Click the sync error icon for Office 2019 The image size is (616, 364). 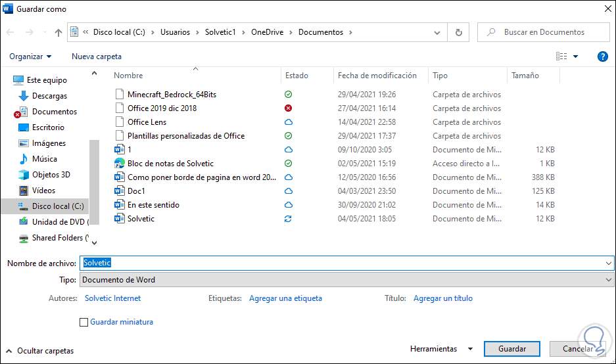point(289,108)
